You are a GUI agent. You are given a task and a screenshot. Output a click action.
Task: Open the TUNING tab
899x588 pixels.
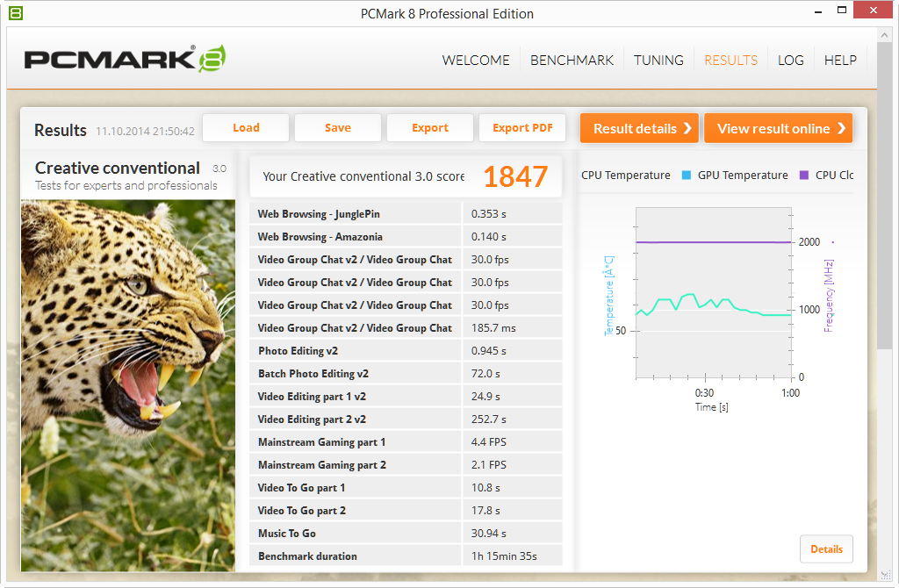658,61
